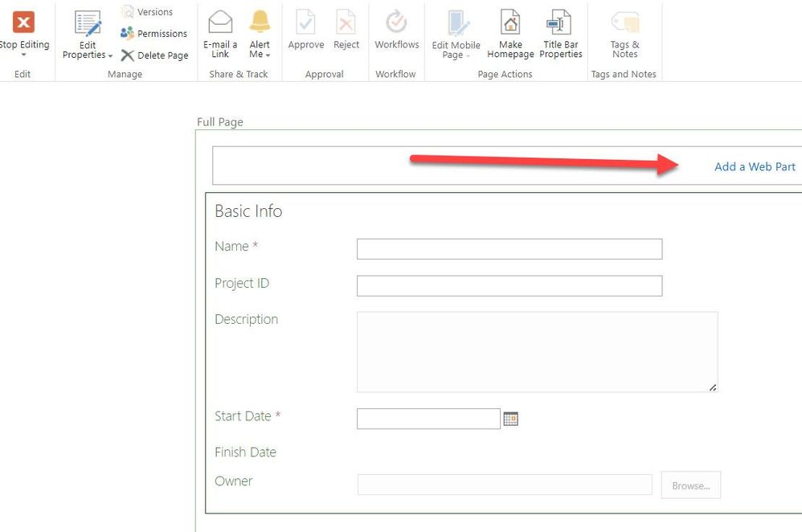Click the Reject icon

346,23
